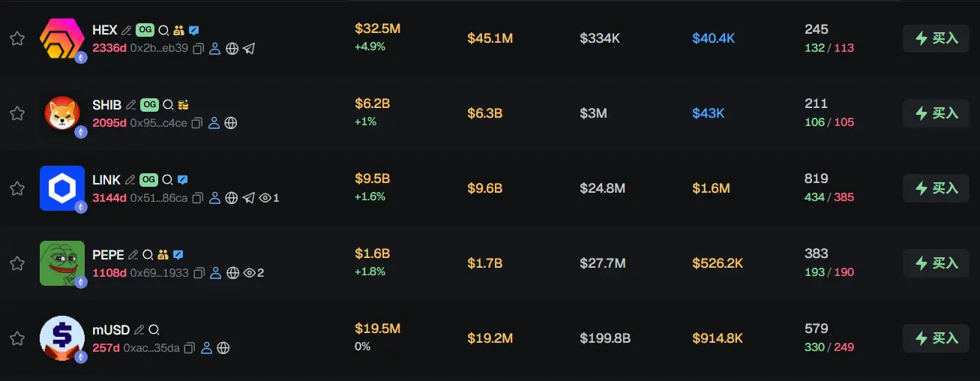Click the gold coins icon beside SHIB
The width and height of the screenshot is (980, 381).
coord(184,105)
